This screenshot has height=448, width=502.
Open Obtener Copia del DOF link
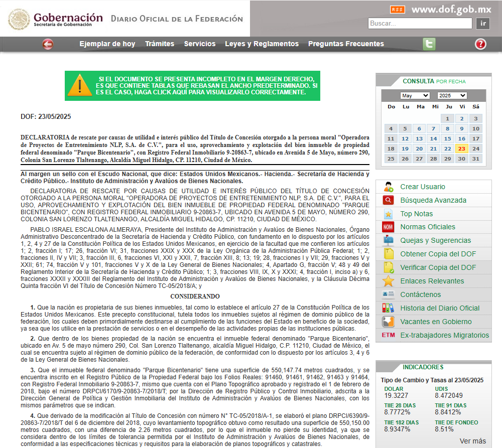pyautogui.click(x=438, y=254)
